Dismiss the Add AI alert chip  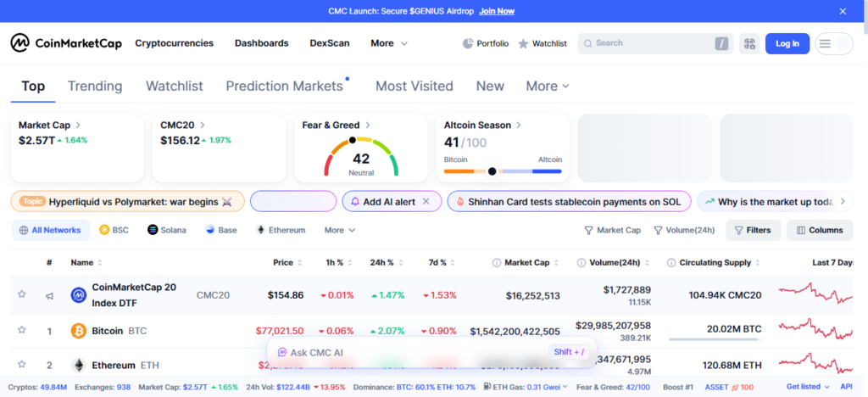(x=426, y=202)
